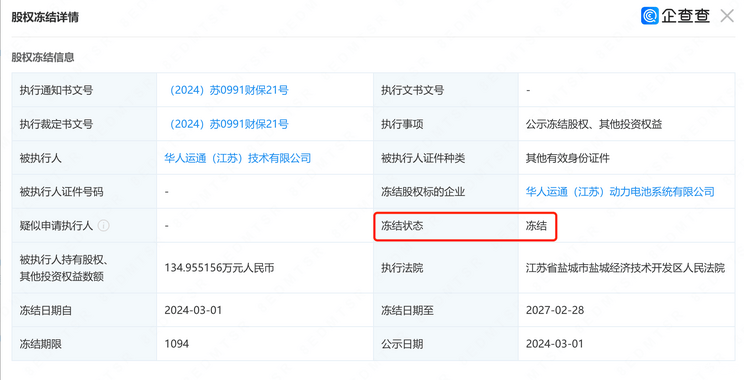Viewport: 744px width, 380px height.
Task: Click the 疑似申请执行人 label text
Action: coord(56,225)
